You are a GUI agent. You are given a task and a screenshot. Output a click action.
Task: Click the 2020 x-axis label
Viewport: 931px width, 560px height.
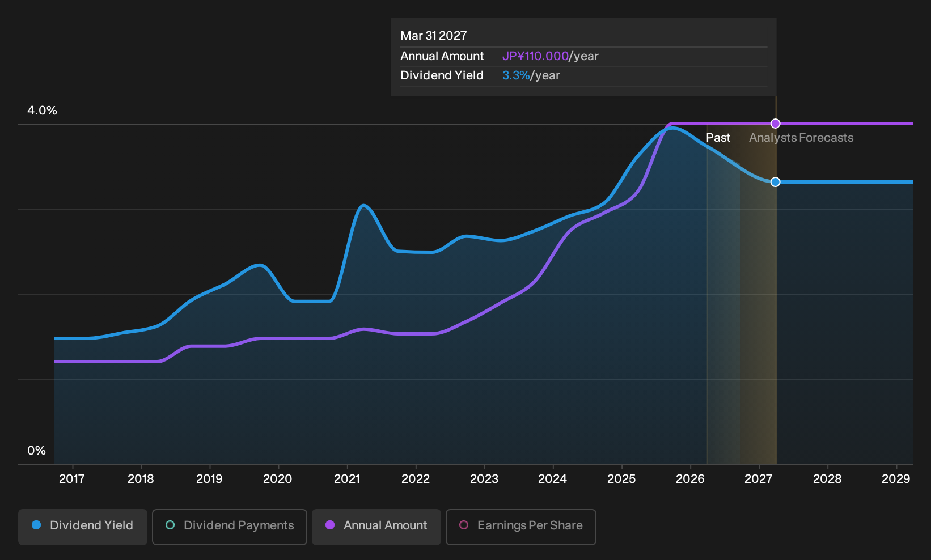coord(278,479)
